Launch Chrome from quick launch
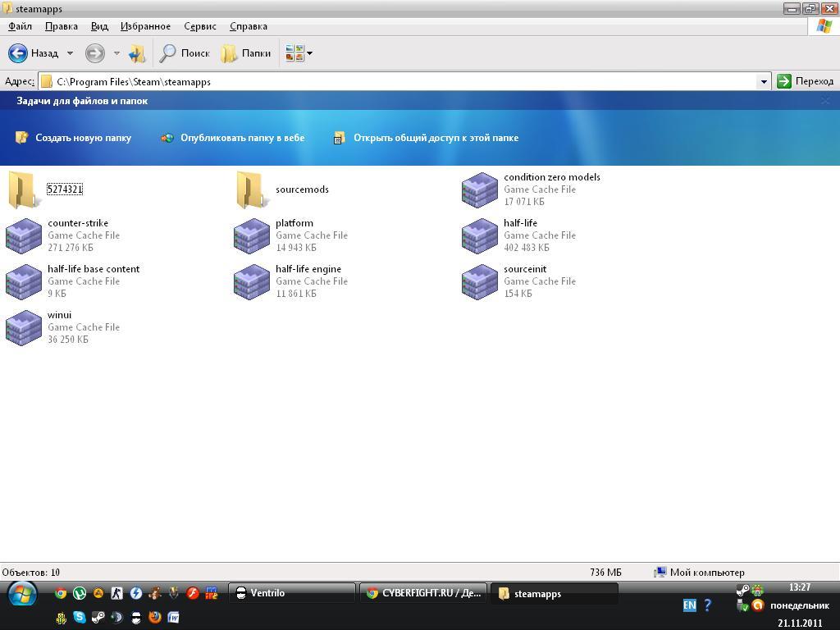Screen dimensions: 840x630 [61, 593]
